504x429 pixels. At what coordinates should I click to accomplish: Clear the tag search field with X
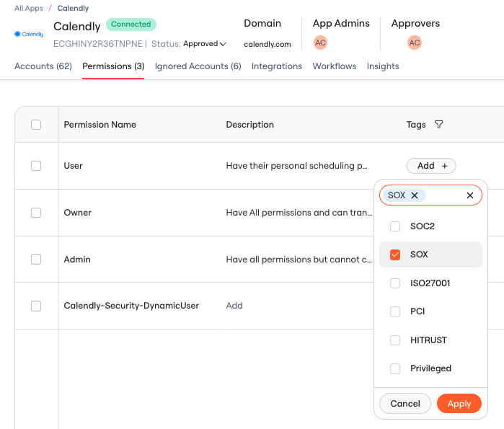(x=470, y=195)
